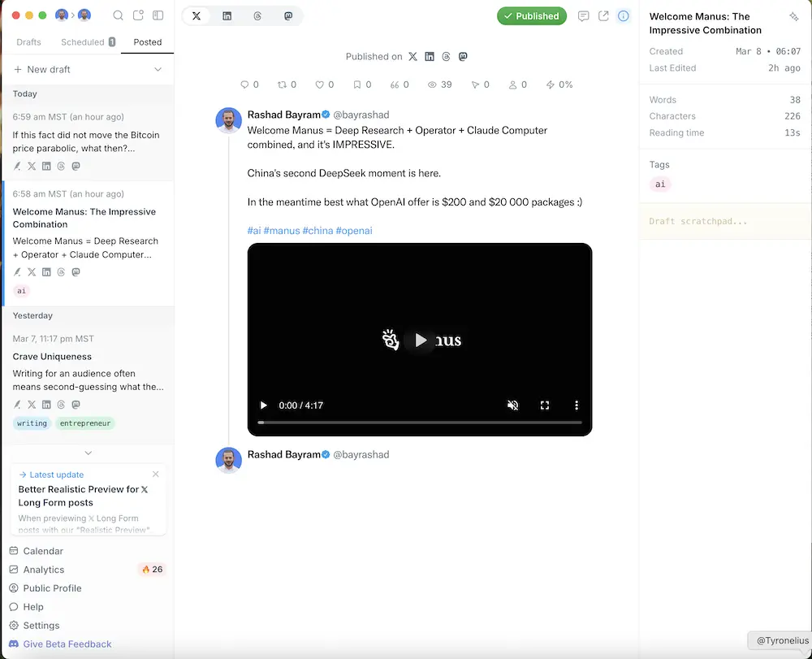
Task: Click the engagement rate lightning stat
Action: [559, 85]
